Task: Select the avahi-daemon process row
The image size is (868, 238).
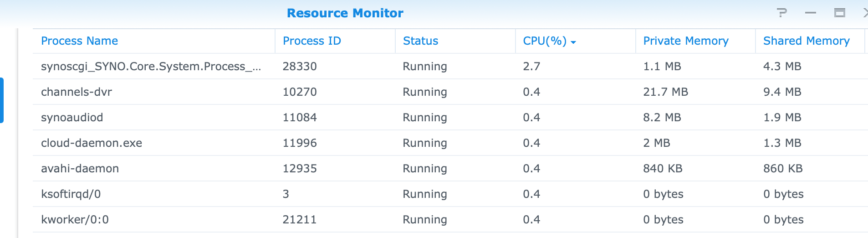Action: coord(80,169)
